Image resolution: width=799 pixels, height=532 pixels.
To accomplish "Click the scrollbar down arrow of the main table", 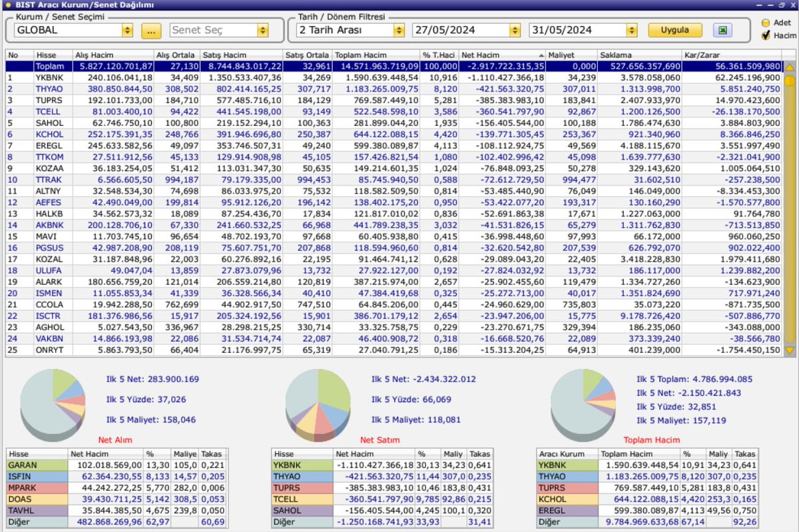I will (790, 350).
